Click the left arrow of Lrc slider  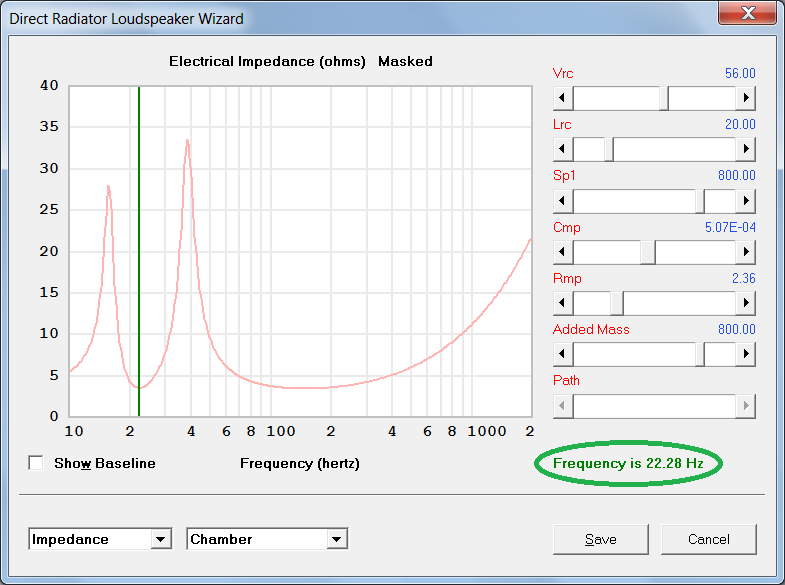tap(563, 149)
